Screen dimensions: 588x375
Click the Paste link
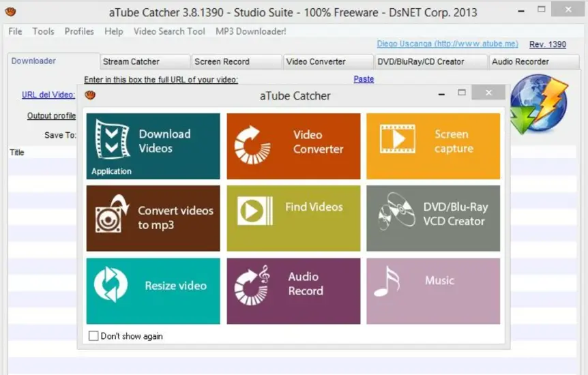(364, 79)
